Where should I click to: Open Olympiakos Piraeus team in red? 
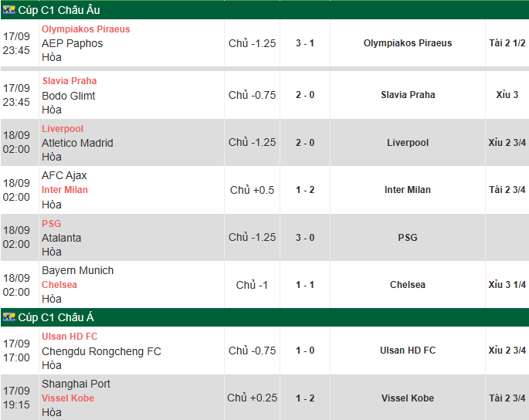(x=86, y=29)
